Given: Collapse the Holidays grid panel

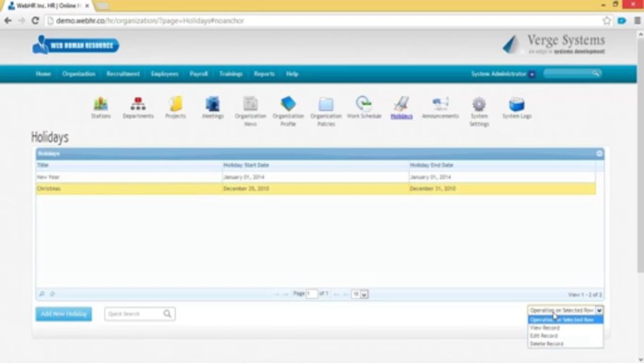Looking at the screenshot, I should coord(599,153).
